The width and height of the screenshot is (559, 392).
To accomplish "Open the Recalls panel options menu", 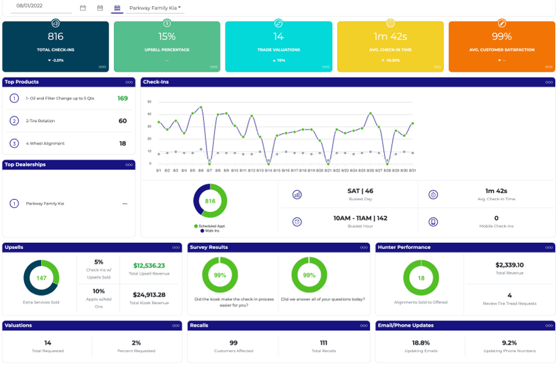I will pos(364,325).
